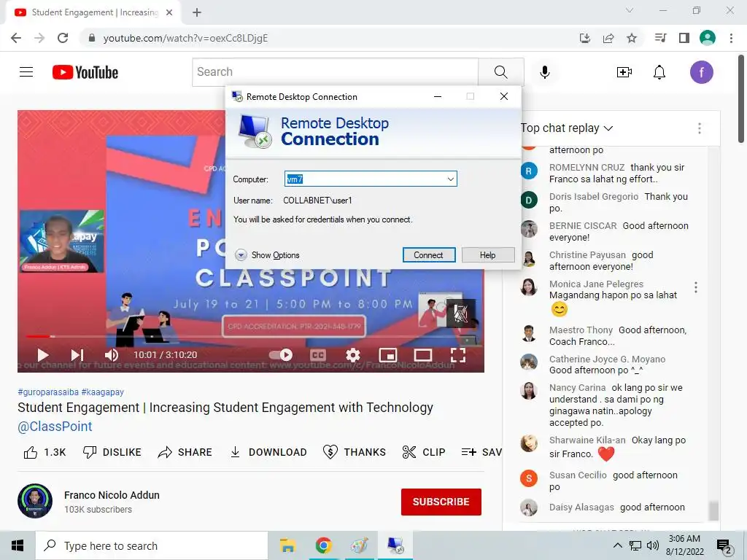
Task: Close the Student Engagement tab
Action: [169, 12]
